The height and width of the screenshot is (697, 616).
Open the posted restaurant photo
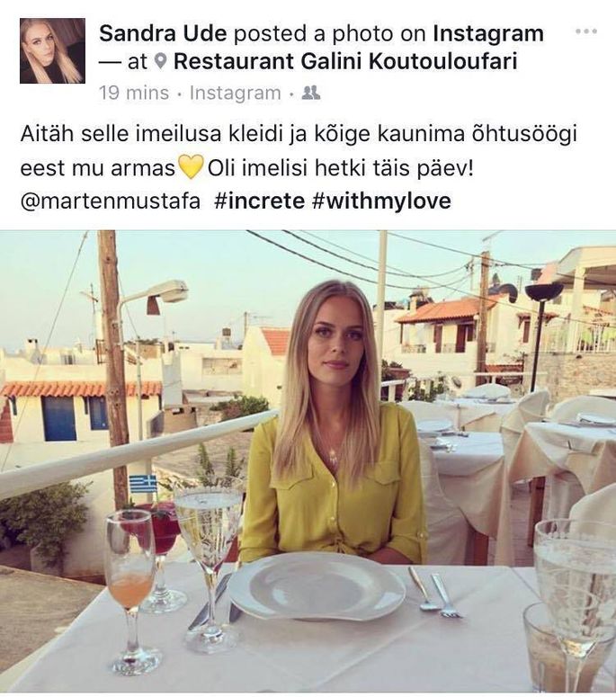click(x=308, y=461)
